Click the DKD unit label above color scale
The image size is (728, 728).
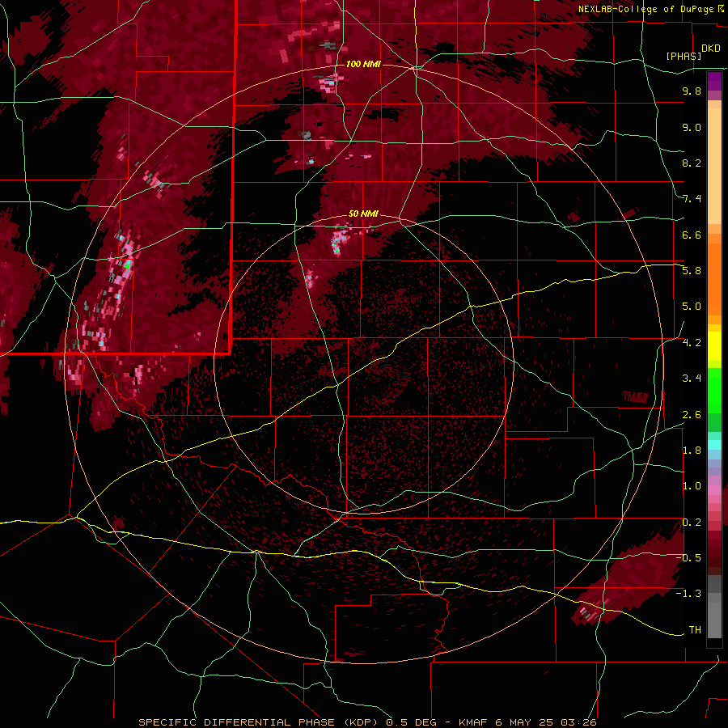(x=711, y=49)
